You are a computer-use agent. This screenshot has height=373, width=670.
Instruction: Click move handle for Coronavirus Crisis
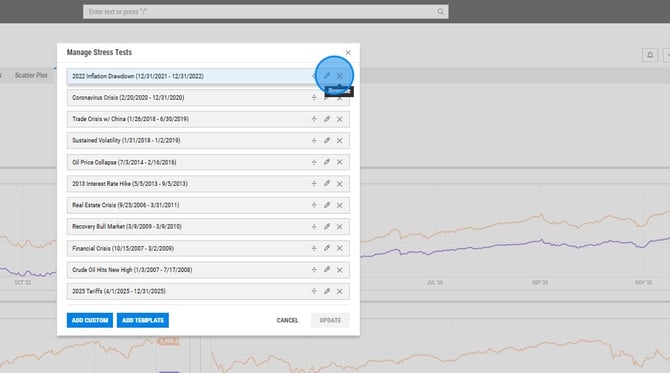click(314, 98)
